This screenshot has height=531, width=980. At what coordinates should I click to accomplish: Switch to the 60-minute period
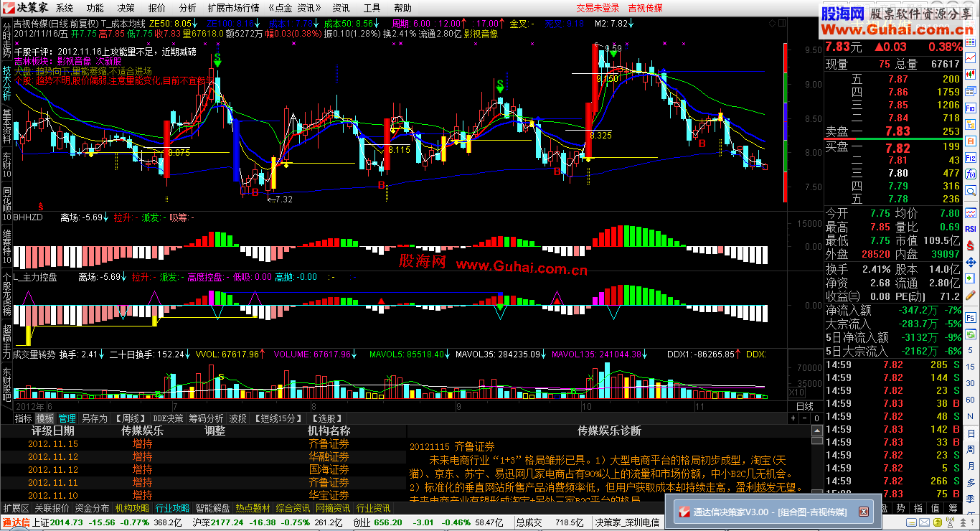pyautogui.click(x=970, y=400)
